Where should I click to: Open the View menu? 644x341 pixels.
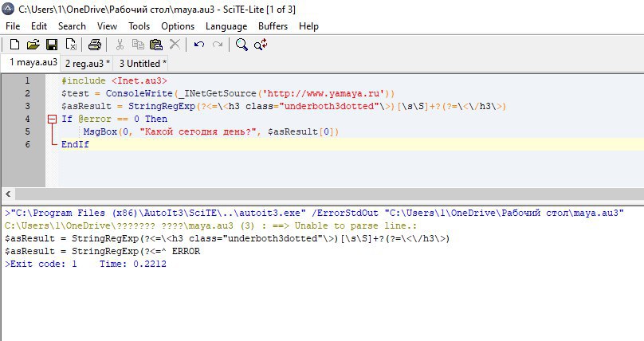click(107, 26)
